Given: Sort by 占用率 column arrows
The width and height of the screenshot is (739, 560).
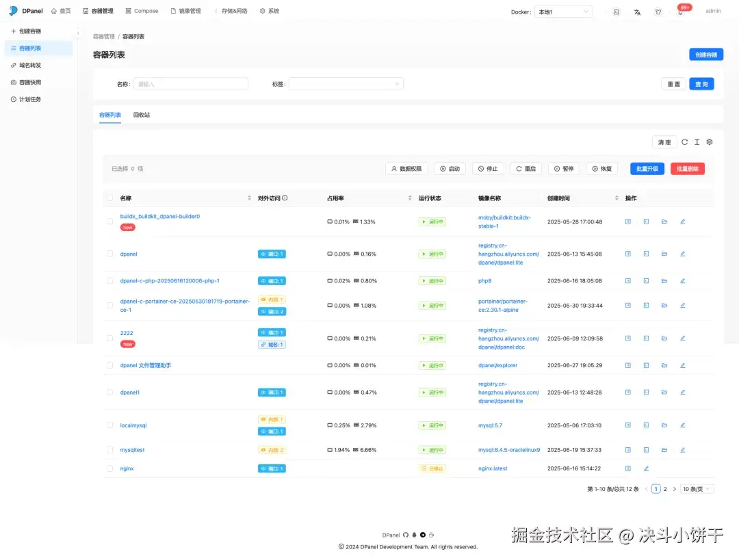Looking at the screenshot, I should (x=410, y=198).
